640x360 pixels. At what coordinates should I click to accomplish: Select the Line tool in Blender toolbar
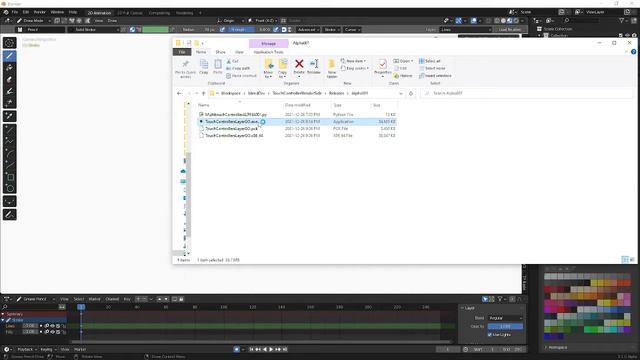9,130
